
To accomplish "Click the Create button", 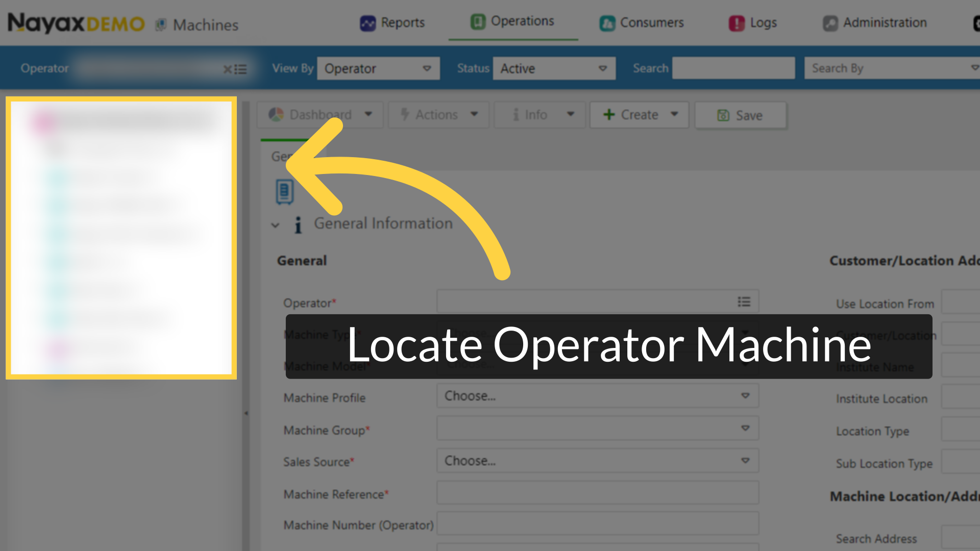I will point(639,114).
